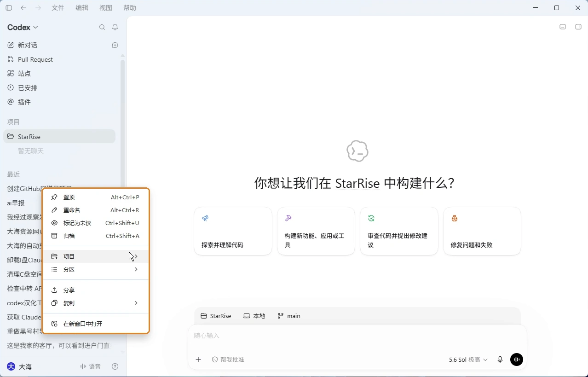Open the 帮助 menu
This screenshot has height=377, width=588.
point(130,8)
